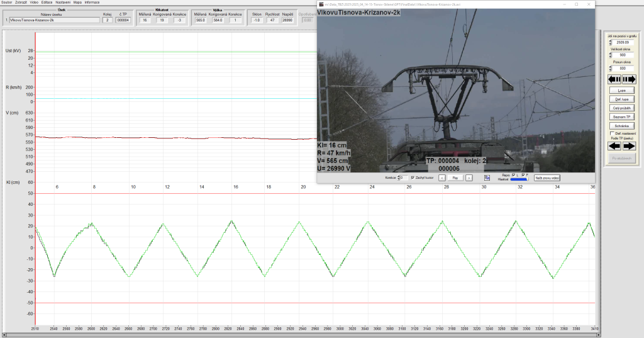Open the Seznam TP button
The image size is (644, 338).
(x=622, y=117)
